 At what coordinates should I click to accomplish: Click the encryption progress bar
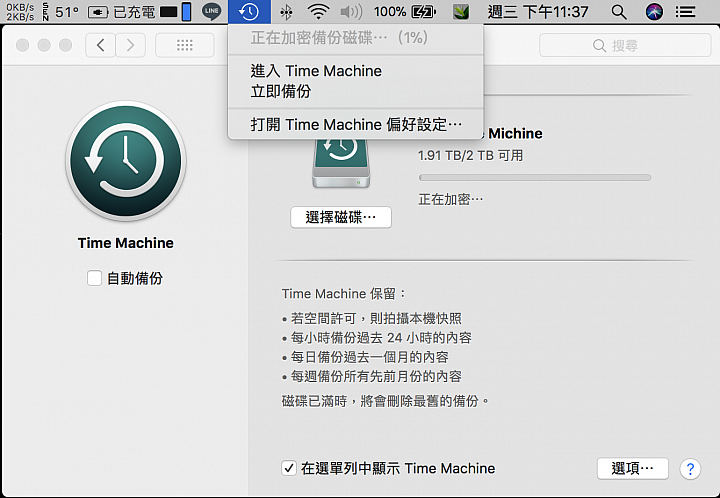[x=534, y=178]
